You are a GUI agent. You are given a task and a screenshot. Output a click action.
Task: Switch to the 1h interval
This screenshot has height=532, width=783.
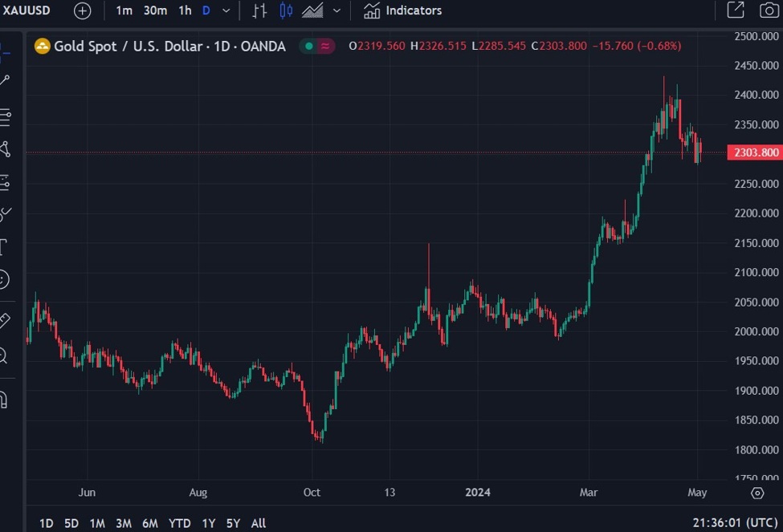click(x=183, y=10)
